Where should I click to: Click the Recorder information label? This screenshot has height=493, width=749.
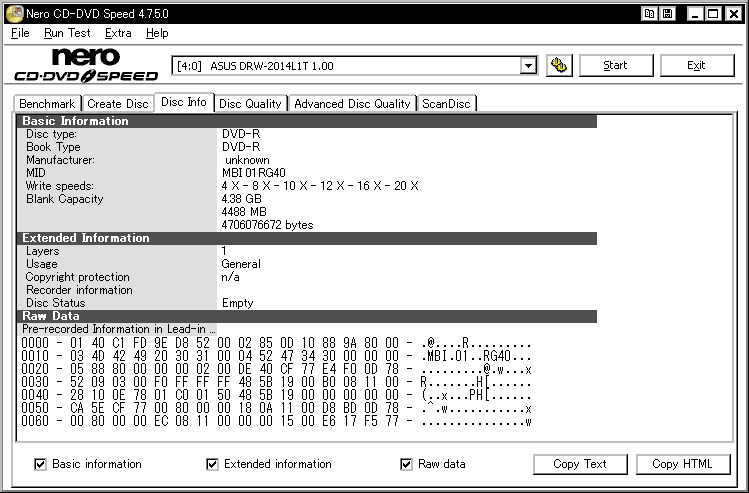click(79, 290)
